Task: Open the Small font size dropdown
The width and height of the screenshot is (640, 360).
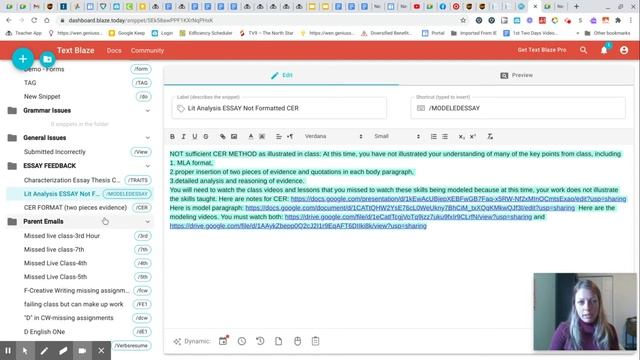Action: click(397, 136)
